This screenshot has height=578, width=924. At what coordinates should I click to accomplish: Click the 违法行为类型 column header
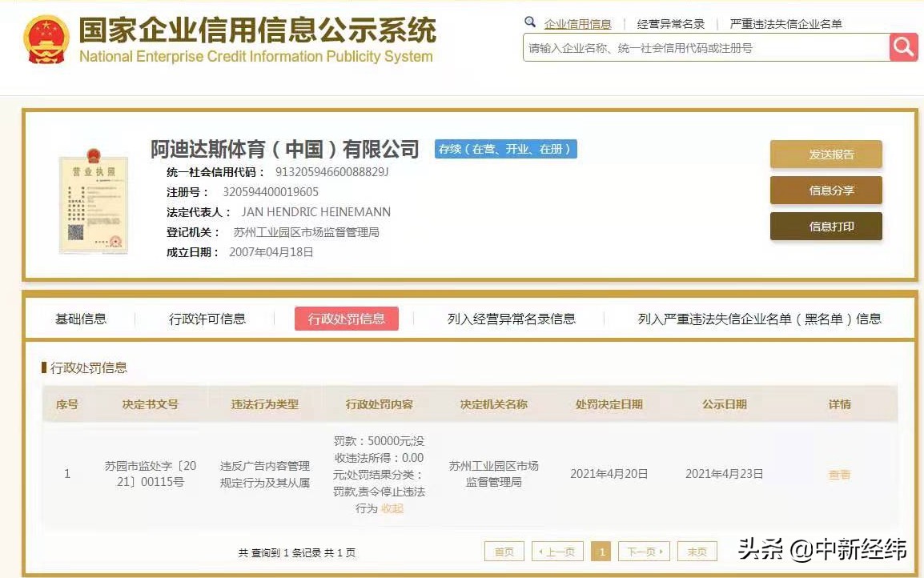[264, 404]
